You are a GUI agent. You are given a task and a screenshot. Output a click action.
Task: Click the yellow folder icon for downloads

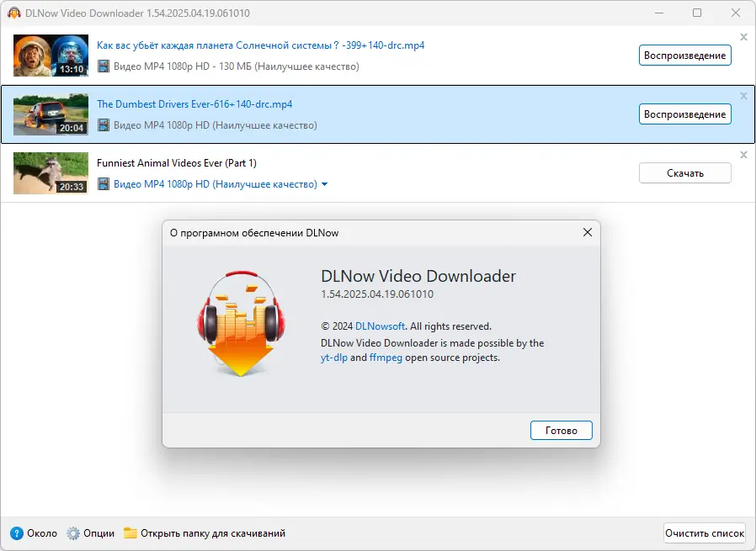pos(130,532)
